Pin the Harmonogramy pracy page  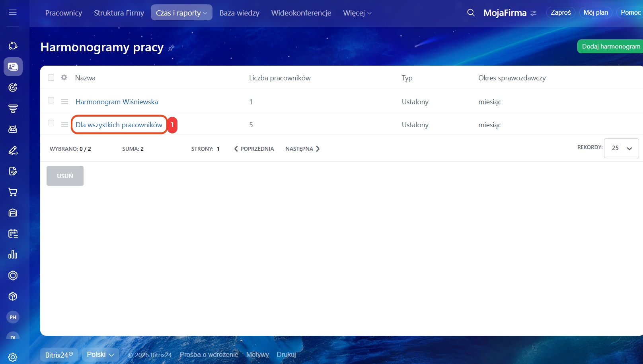point(171,48)
